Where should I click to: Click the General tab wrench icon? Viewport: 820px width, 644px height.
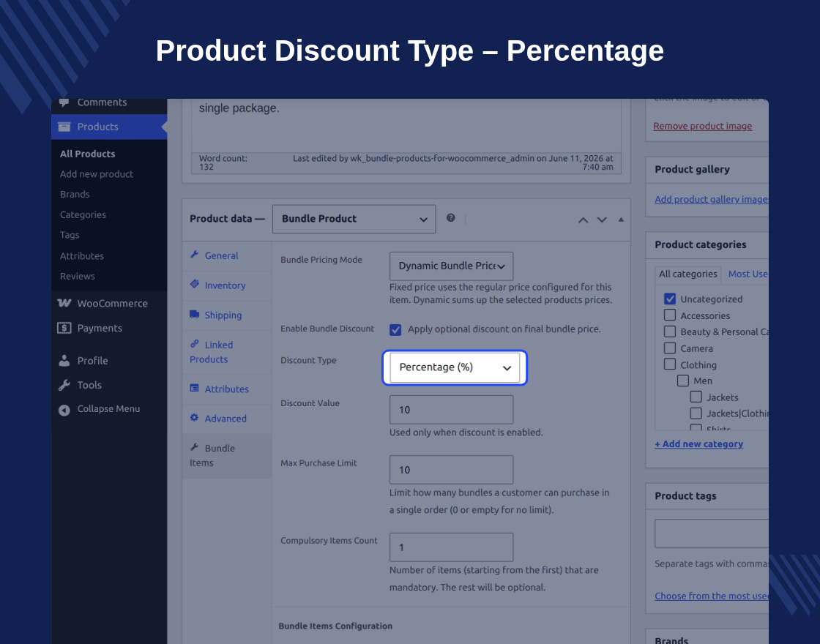195,255
